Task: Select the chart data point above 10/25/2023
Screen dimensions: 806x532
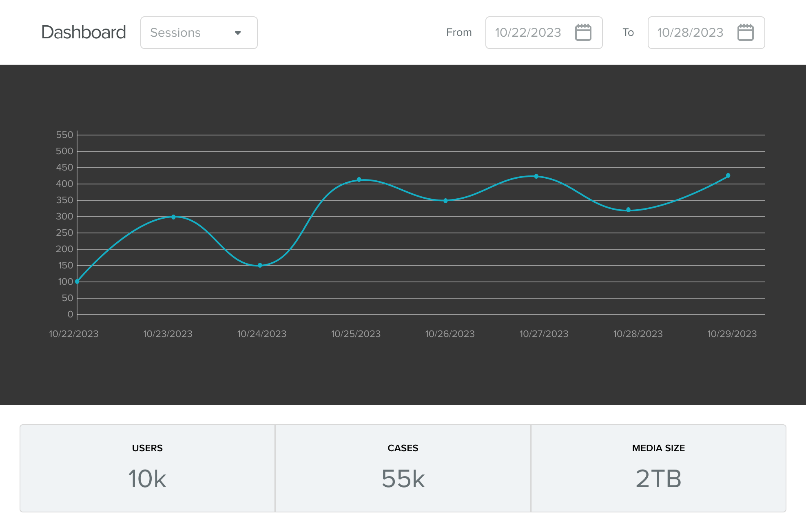Action: click(x=359, y=180)
